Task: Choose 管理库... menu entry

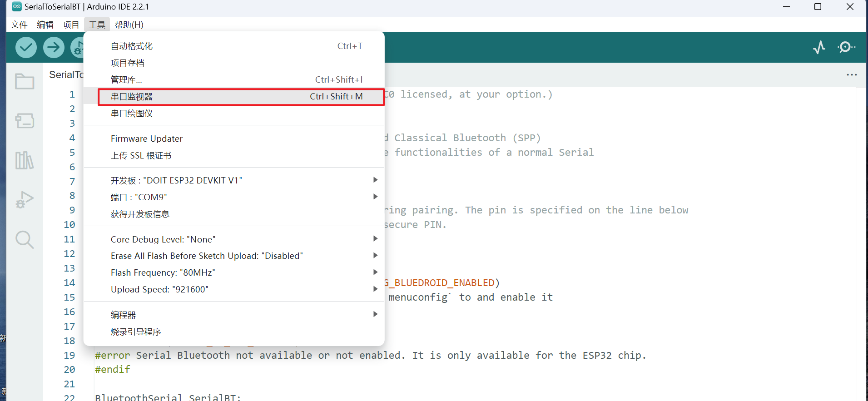Action: [234, 79]
